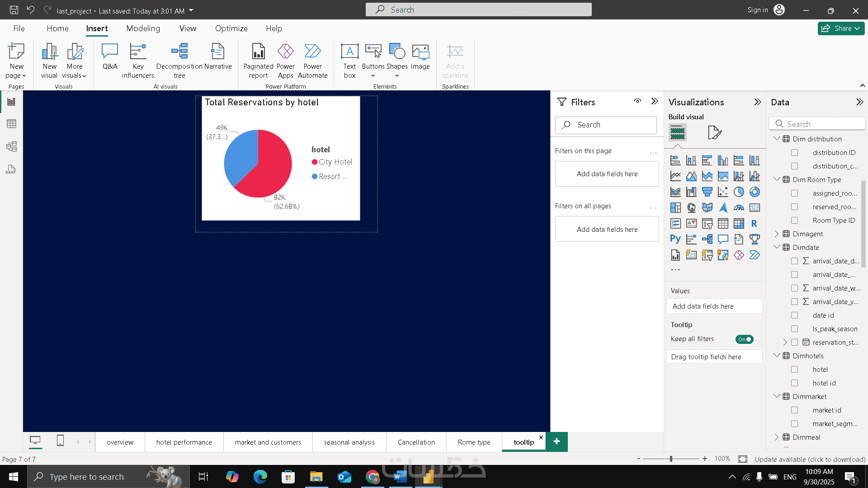Click the update available download link
The width and height of the screenshot is (868, 488).
pos(810,459)
